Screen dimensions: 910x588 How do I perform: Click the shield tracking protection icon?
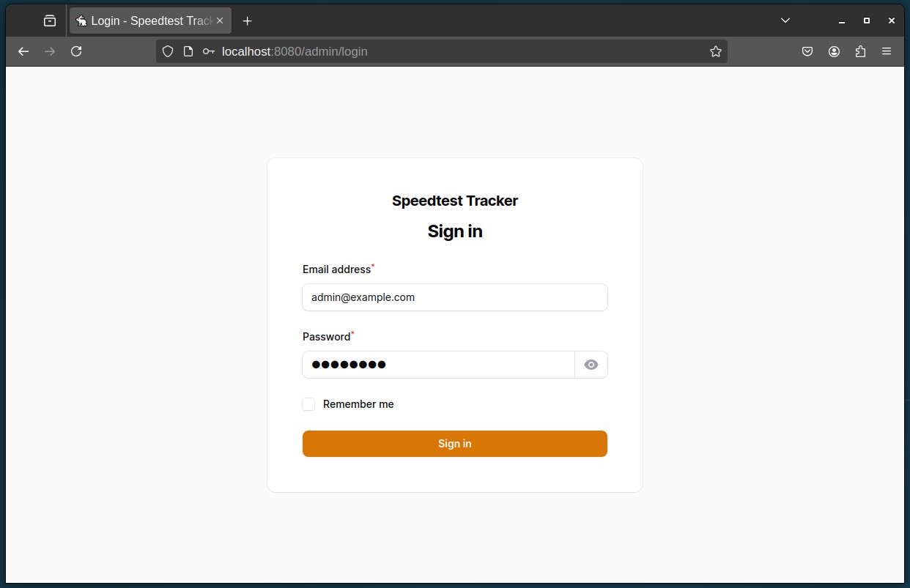click(168, 51)
